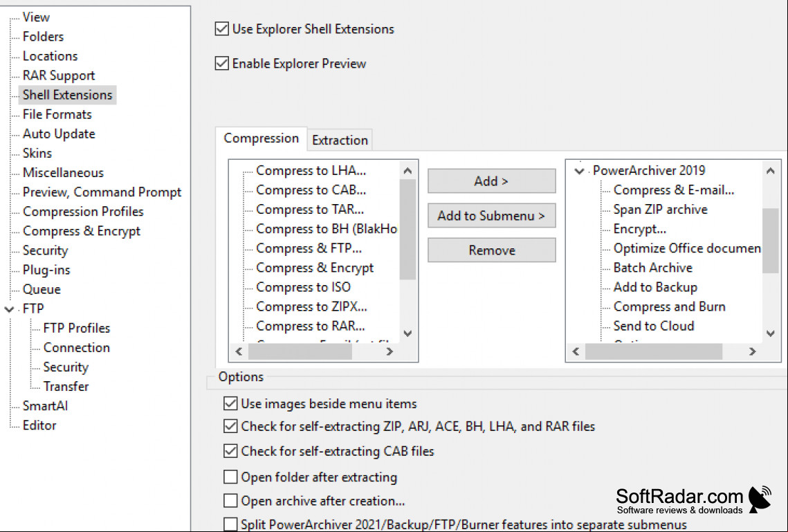Uncheck Enable Explorer Preview

[x=221, y=64]
